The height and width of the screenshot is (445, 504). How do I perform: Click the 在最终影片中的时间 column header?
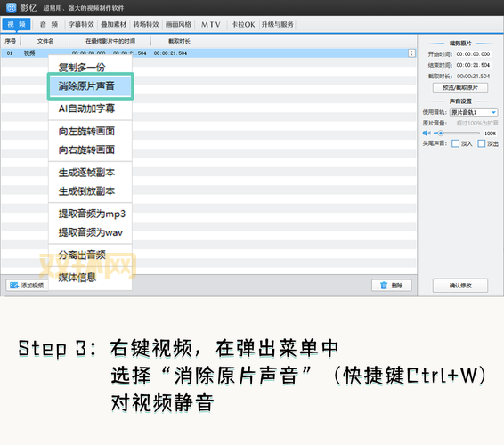pyautogui.click(x=110, y=41)
